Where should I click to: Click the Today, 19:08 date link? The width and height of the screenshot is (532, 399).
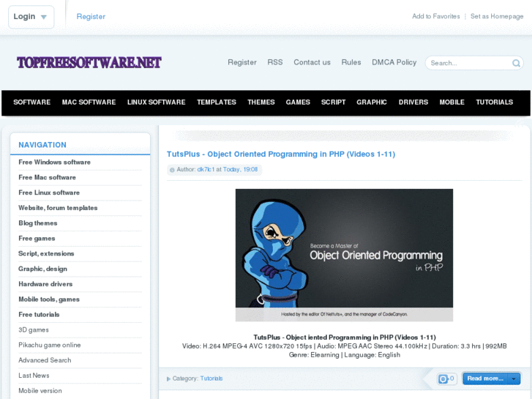pyautogui.click(x=240, y=169)
